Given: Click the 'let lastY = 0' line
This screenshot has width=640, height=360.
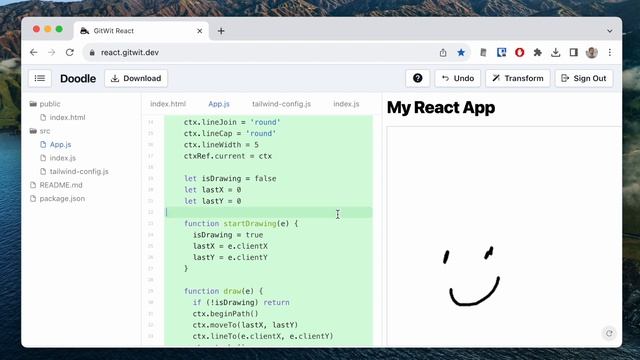Looking at the screenshot, I should [212, 201].
